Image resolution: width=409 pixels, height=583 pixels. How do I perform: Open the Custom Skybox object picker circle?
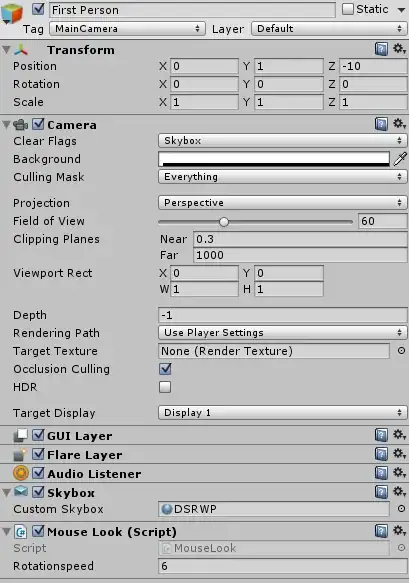401,509
